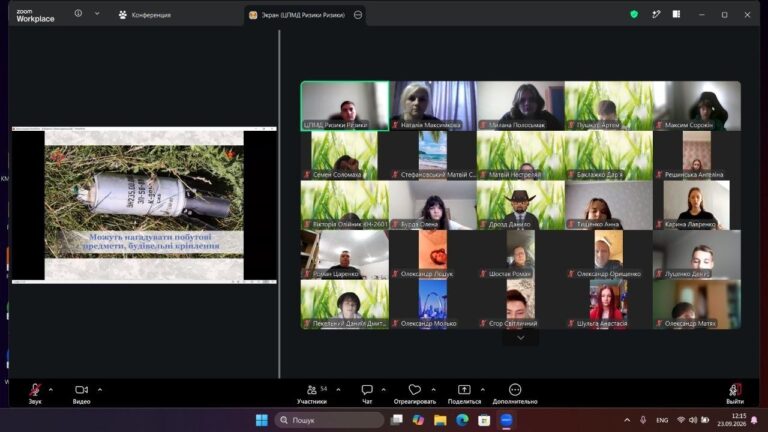768x432 pixels.
Task: Expand audio options arrow next to Звук
Action: click(x=51, y=390)
